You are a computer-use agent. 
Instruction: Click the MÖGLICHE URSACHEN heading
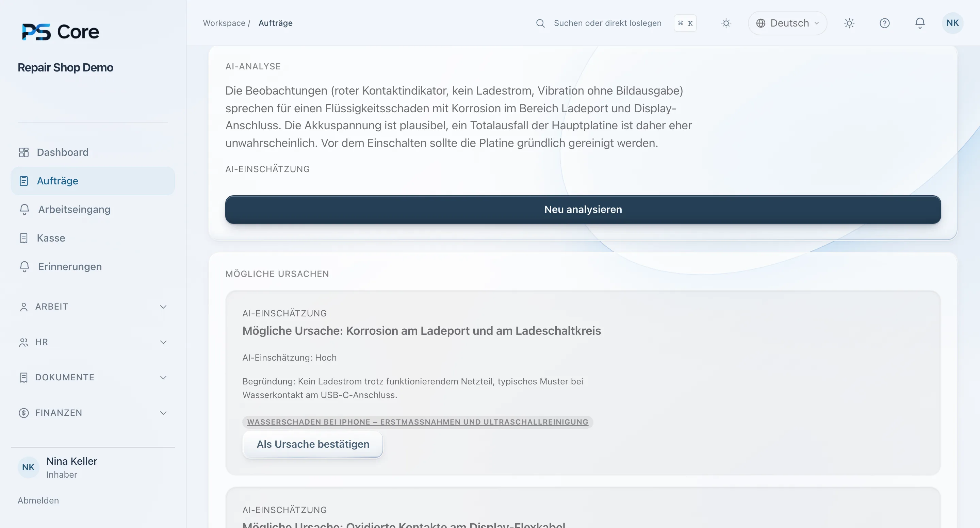(x=277, y=274)
